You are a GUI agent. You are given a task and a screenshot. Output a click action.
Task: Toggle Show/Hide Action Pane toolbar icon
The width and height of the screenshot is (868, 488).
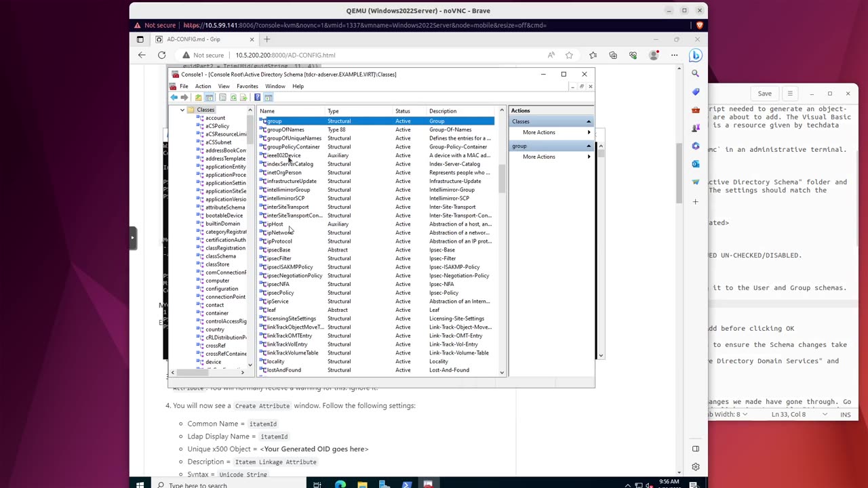(269, 98)
